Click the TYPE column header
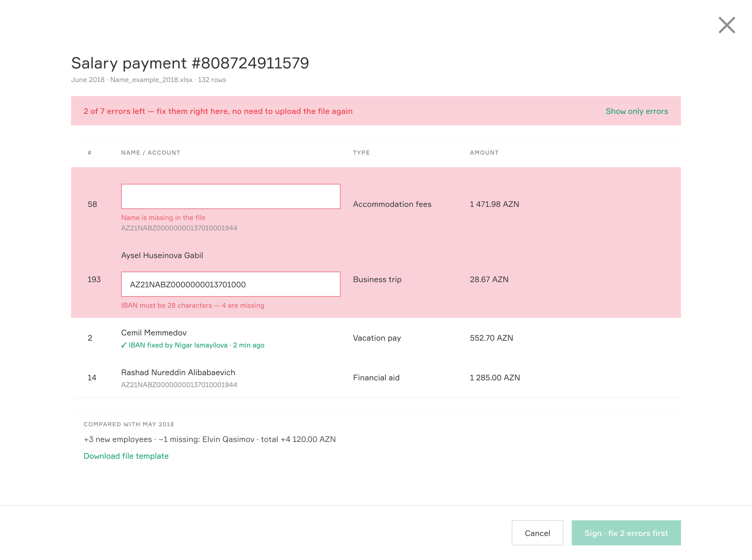The image size is (752, 560). pyautogui.click(x=361, y=153)
